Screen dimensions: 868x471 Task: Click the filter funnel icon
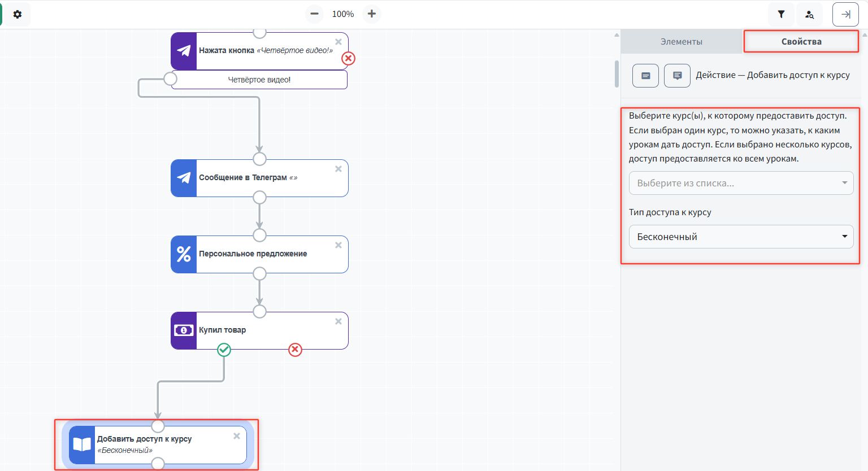pos(781,15)
